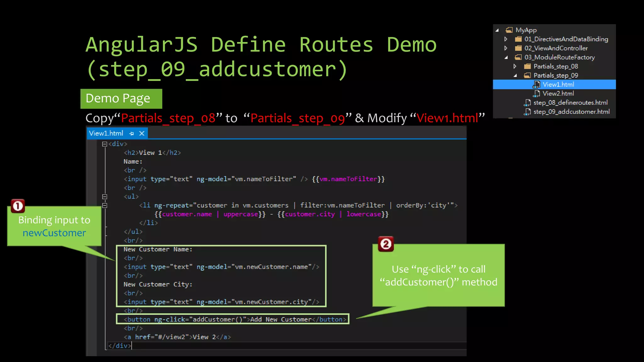Click the ng-repeat customer code line
The width and height of the screenshot is (644, 362).
[x=298, y=206]
